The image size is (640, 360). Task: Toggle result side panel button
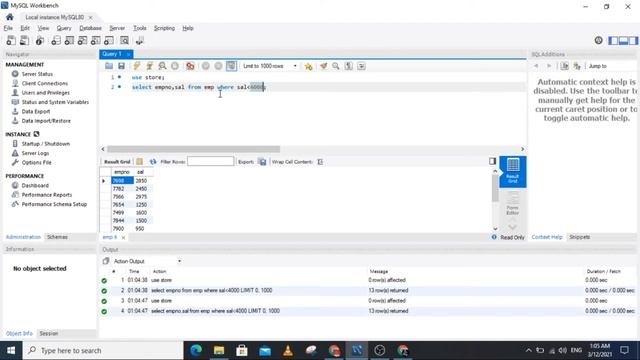[493, 161]
